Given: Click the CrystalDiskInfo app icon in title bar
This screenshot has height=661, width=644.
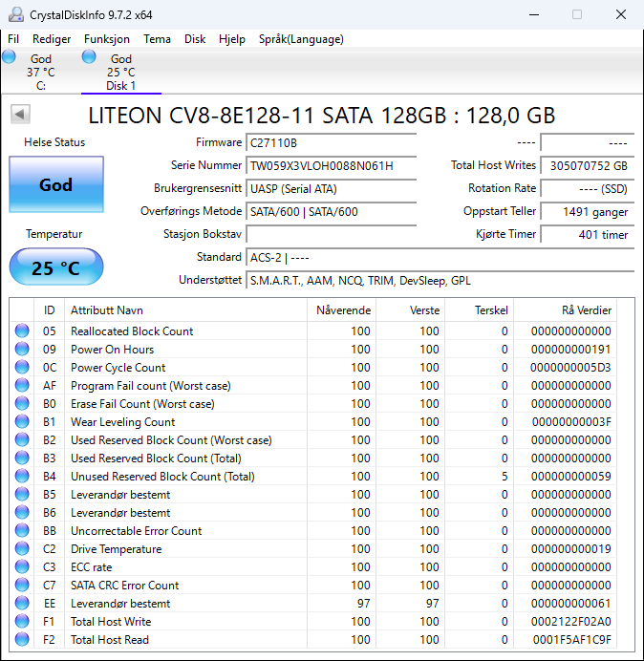Looking at the screenshot, I should [16, 14].
